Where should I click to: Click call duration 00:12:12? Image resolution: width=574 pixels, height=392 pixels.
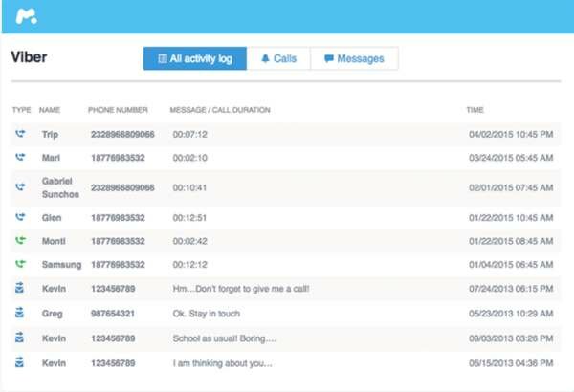coord(190,265)
